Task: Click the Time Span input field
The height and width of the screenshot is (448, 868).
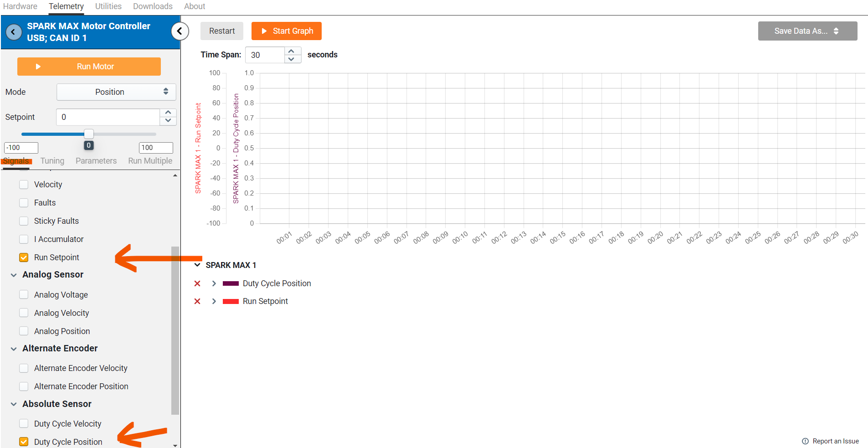Action: click(x=265, y=55)
